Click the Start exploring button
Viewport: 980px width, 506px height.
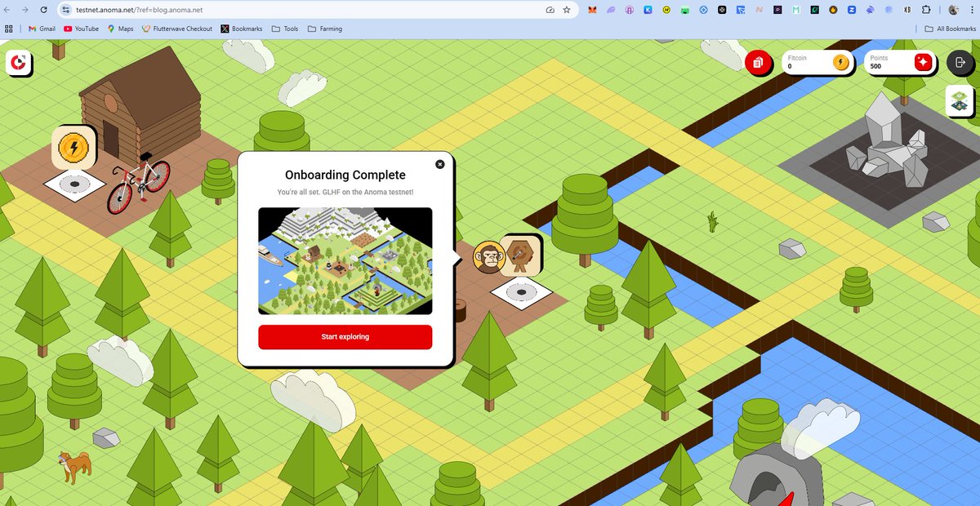(x=345, y=337)
